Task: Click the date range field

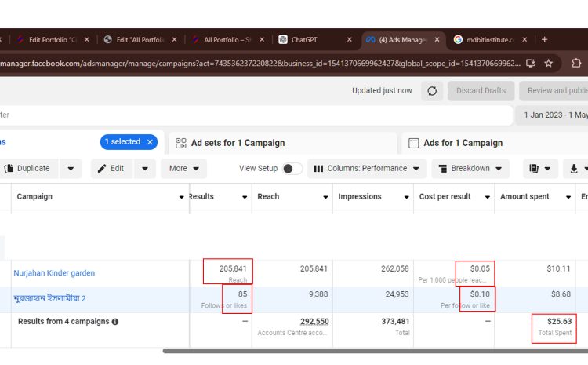Action: (555, 115)
